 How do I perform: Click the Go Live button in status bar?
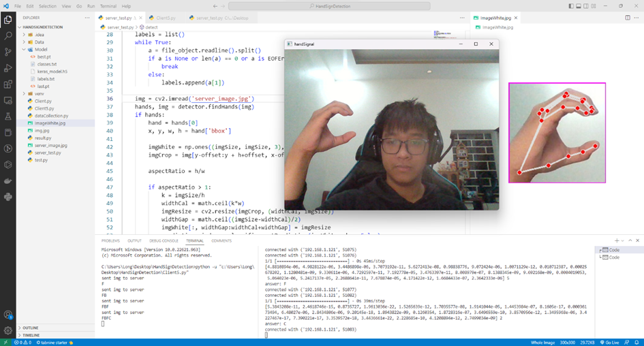click(609, 343)
